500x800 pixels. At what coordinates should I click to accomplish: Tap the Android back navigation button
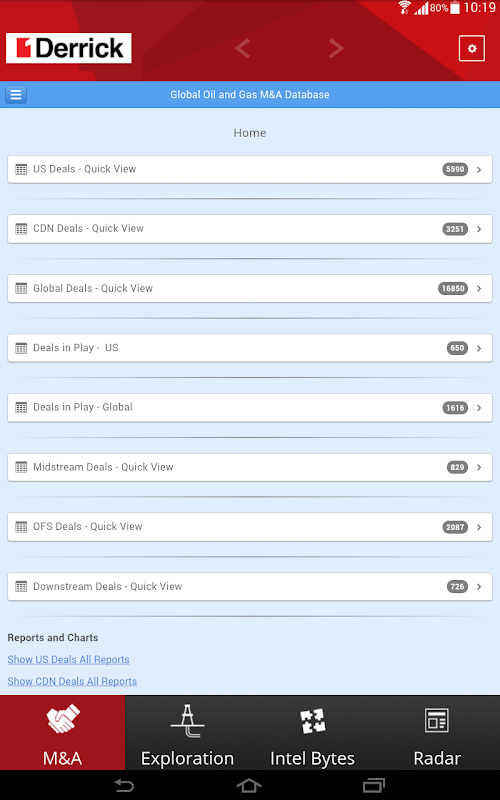tap(124, 786)
